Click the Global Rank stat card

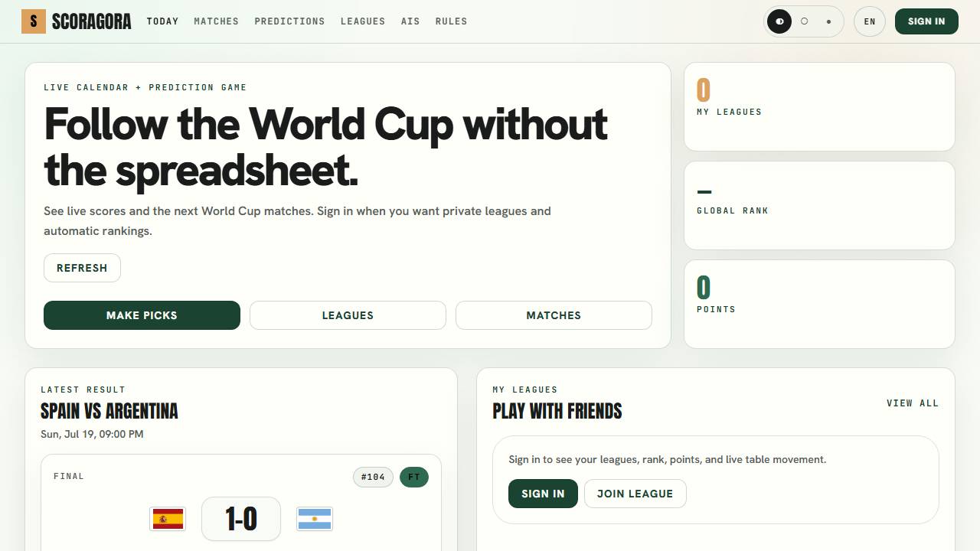point(819,205)
